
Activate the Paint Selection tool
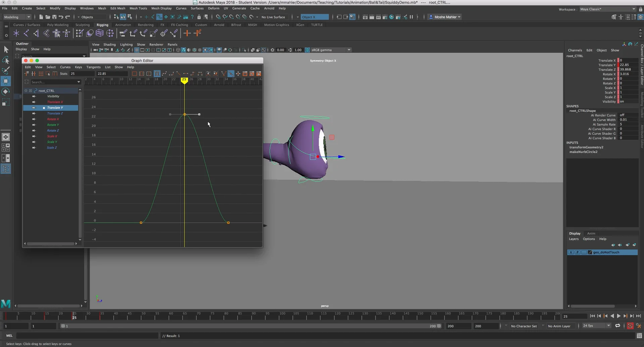pos(6,71)
